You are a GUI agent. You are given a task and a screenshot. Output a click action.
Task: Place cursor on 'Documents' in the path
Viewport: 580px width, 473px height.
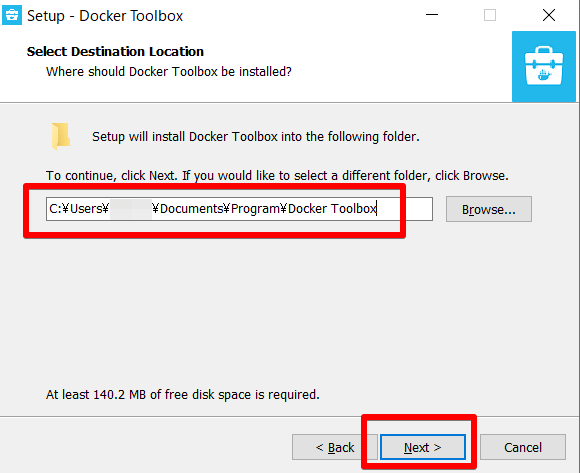(192, 209)
